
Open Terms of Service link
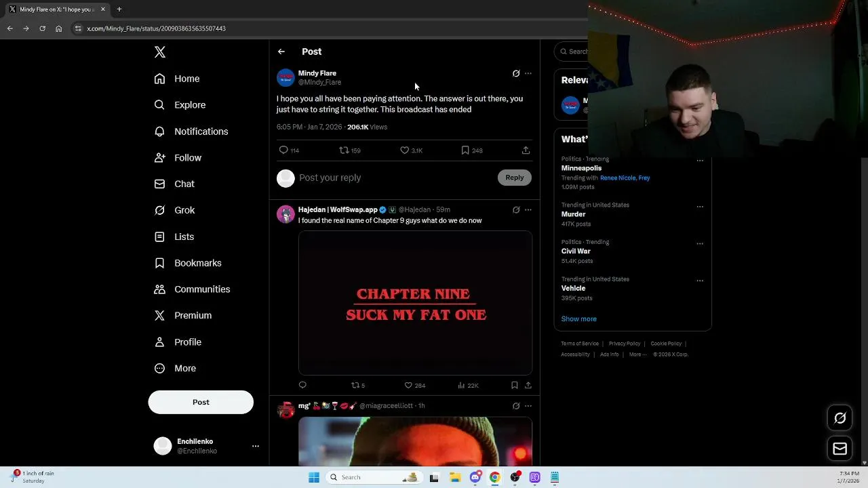click(x=580, y=344)
